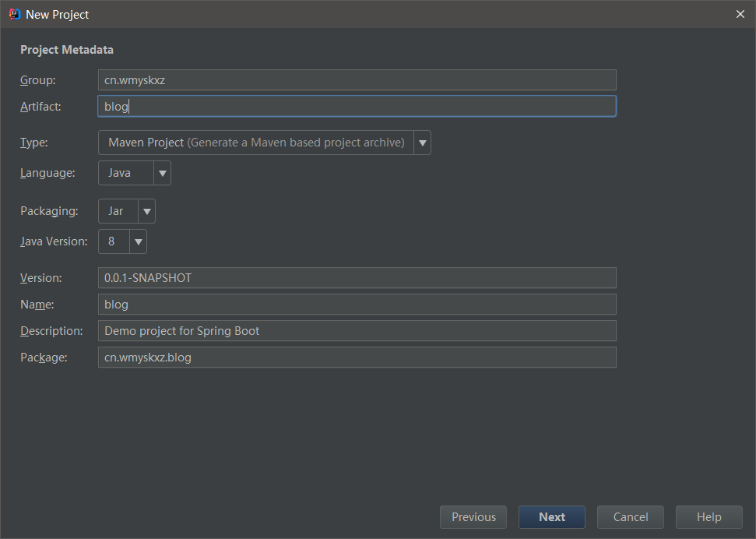Screen dimensions: 756x539
Task: Go back with the Previous button
Action: (473, 517)
